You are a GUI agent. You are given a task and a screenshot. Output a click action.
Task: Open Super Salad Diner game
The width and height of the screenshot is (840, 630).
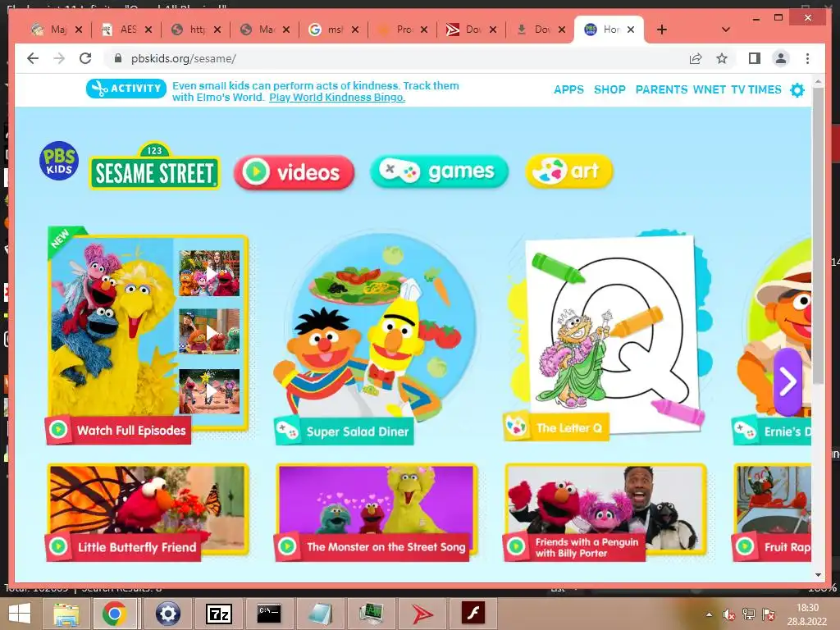[x=375, y=337]
